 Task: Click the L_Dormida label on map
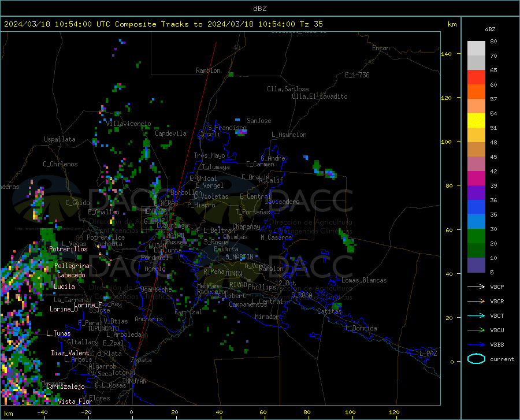(x=361, y=328)
